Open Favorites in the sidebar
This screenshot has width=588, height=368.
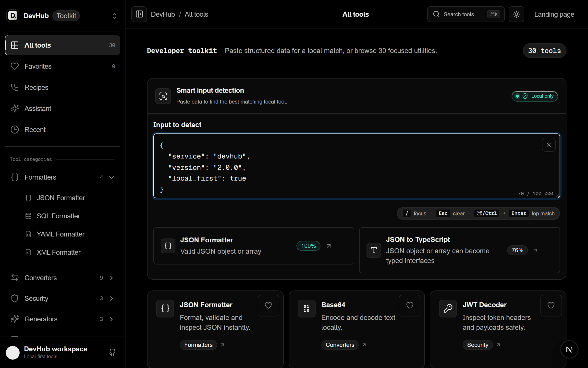click(x=62, y=66)
